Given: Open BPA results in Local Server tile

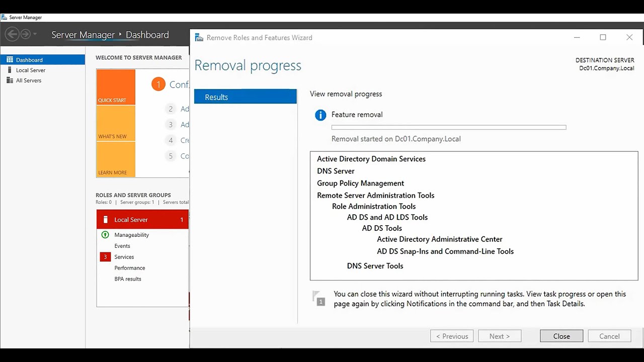Looking at the screenshot, I should (x=128, y=279).
